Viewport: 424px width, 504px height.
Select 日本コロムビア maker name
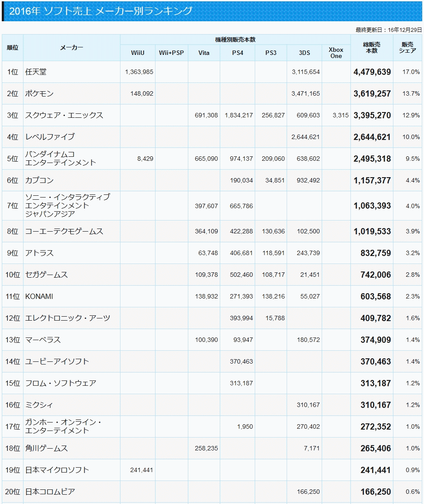(50, 492)
